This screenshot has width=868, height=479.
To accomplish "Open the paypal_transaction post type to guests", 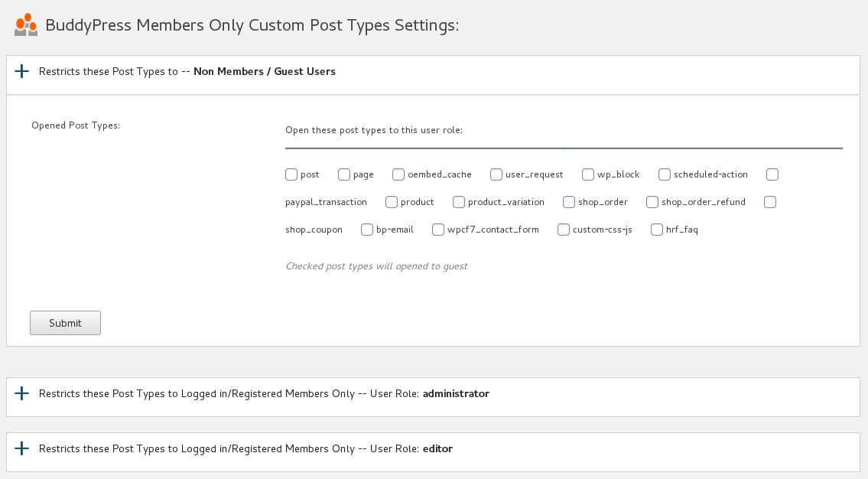I will [772, 174].
